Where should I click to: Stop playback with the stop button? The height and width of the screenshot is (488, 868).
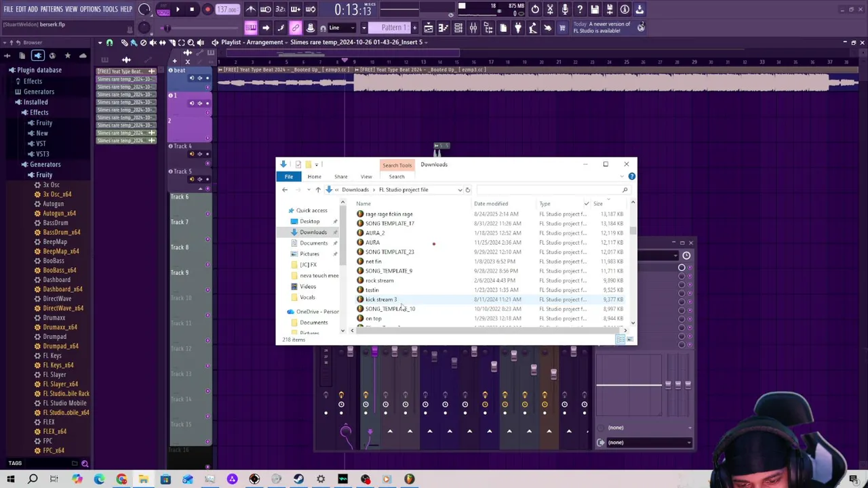[x=192, y=9]
